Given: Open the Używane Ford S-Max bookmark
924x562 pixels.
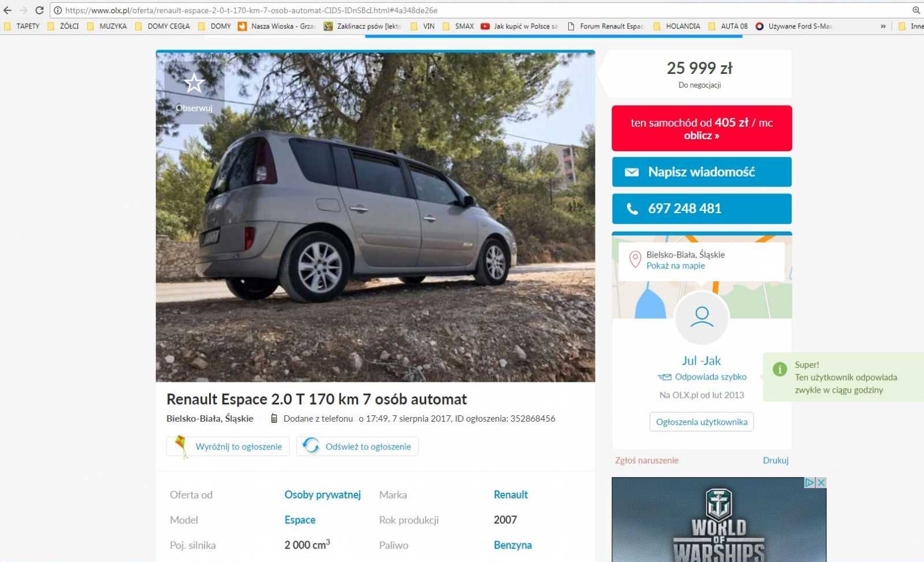Looking at the screenshot, I should [x=794, y=26].
